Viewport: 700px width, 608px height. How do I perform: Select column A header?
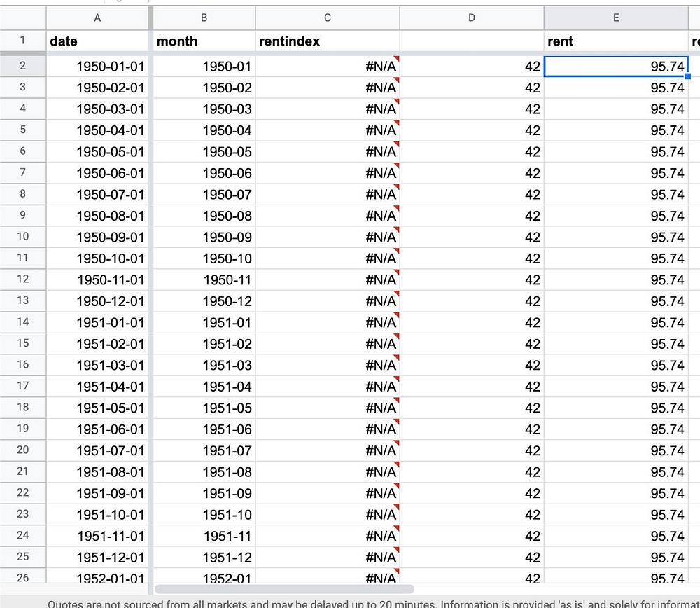(97, 18)
